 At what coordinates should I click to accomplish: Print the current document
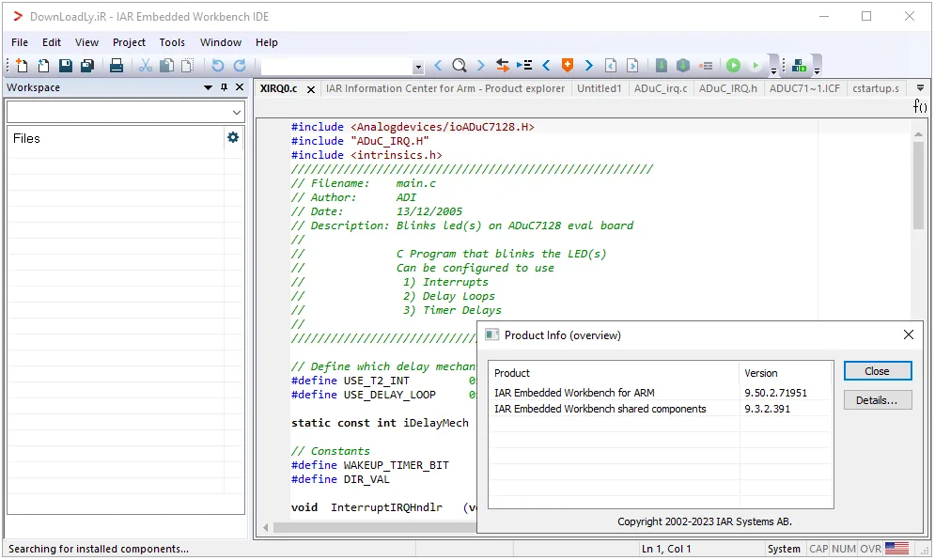tap(117, 66)
